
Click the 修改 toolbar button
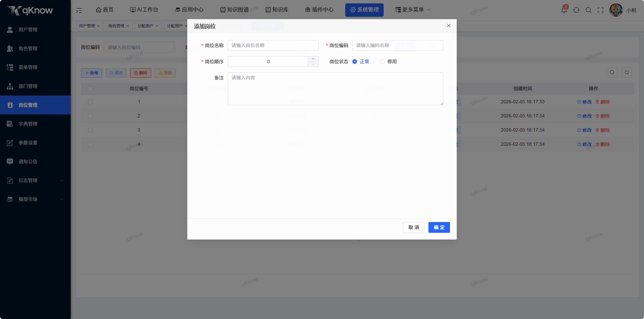point(116,73)
